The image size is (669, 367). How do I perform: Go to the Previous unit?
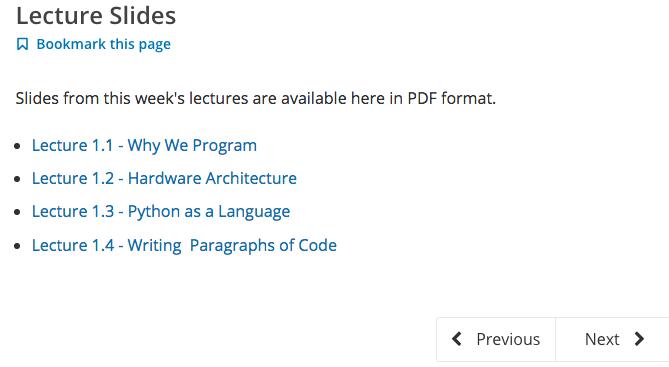[x=496, y=339]
